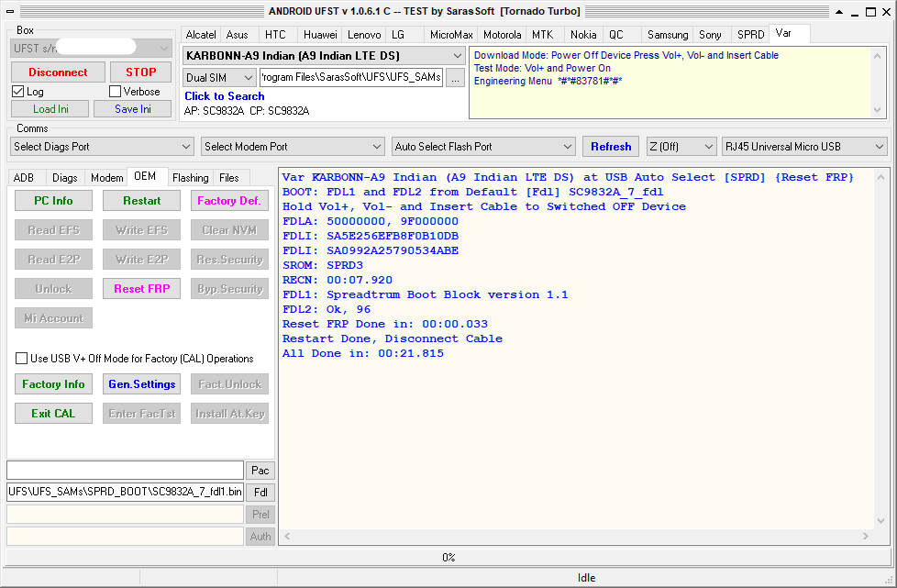Open the UFST serial number dropdown
This screenshot has height=588, width=897.
(x=91, y=49)
